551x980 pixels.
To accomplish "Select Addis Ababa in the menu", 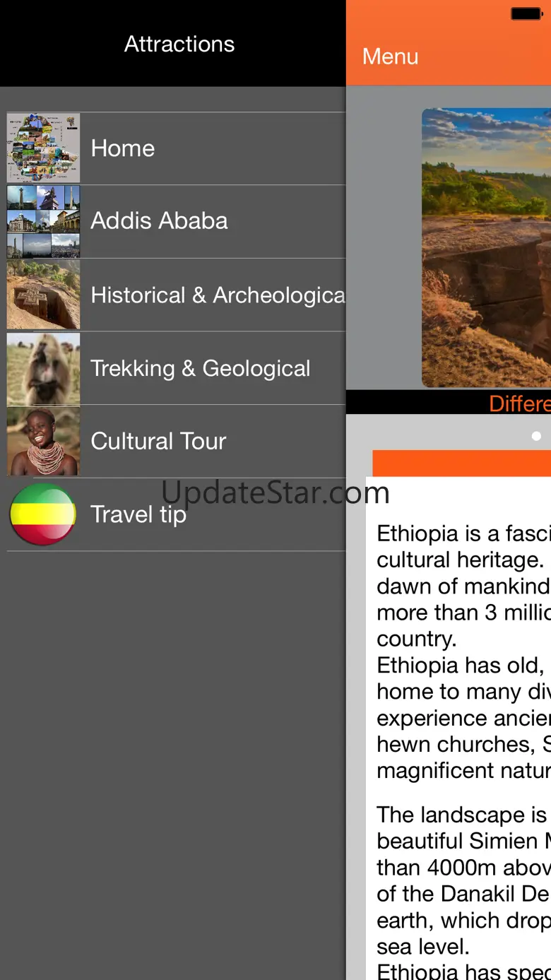I will [x=176, y=221].
